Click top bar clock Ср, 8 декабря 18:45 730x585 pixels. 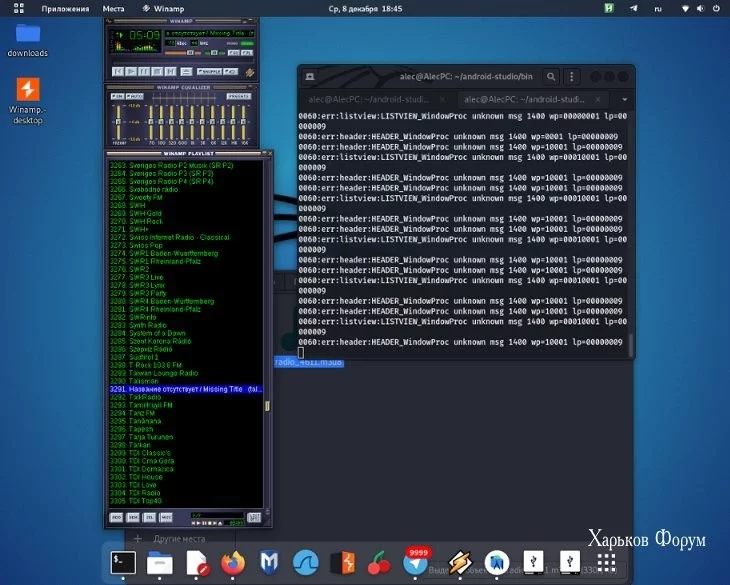click(365, 8)
